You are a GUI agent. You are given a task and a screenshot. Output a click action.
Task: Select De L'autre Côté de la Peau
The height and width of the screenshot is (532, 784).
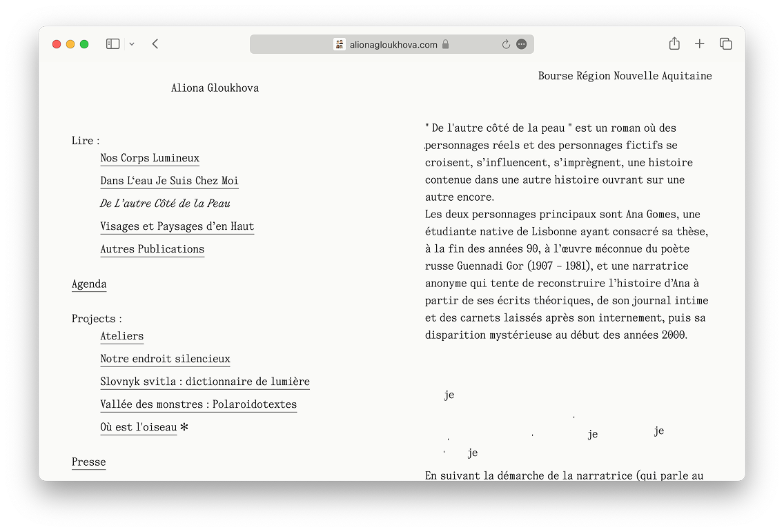coord(165,204)
